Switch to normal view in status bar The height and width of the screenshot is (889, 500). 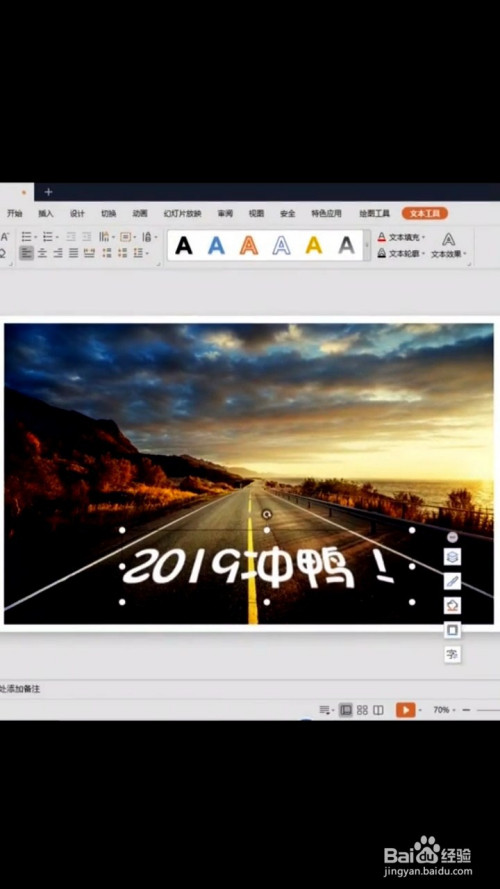pyautogui.click(x=346, y=710)
